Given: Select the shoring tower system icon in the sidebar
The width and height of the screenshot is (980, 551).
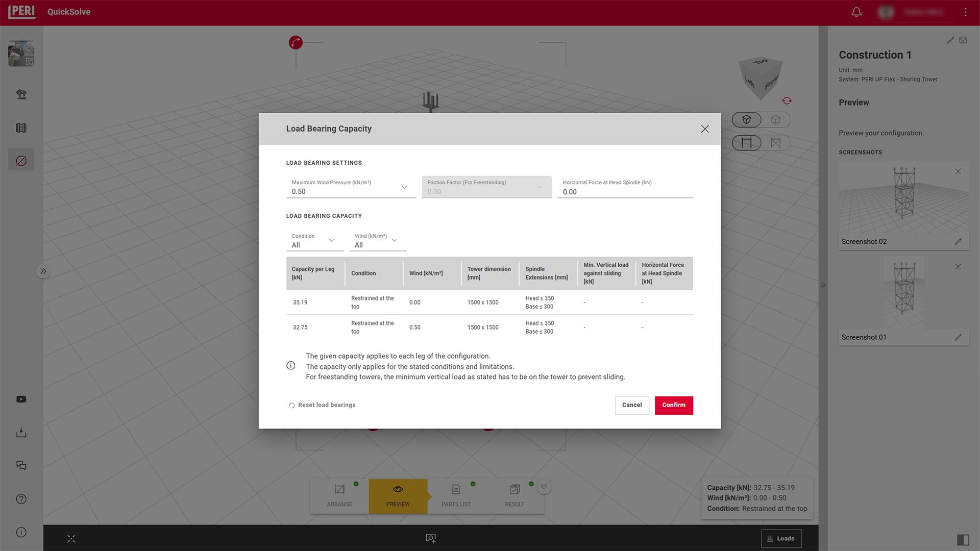Looking at the screenshot, I should (21, 94).
